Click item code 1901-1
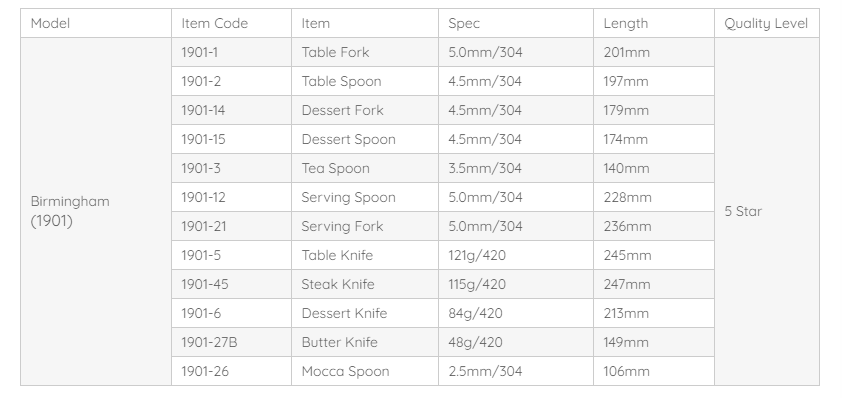The height and width of the screenshot is (398, 842). (231, 53)
